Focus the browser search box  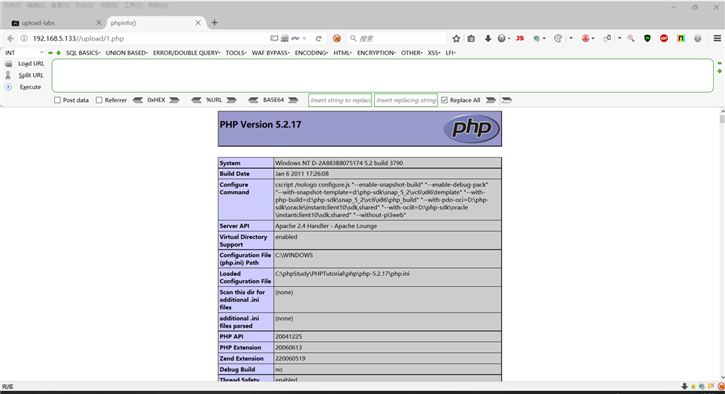pos(397,38)
